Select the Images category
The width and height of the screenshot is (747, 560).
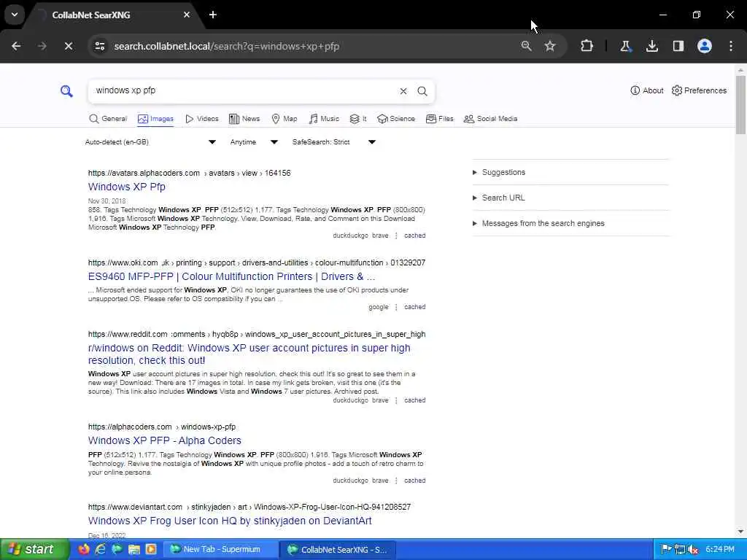[x=155, y=119]
